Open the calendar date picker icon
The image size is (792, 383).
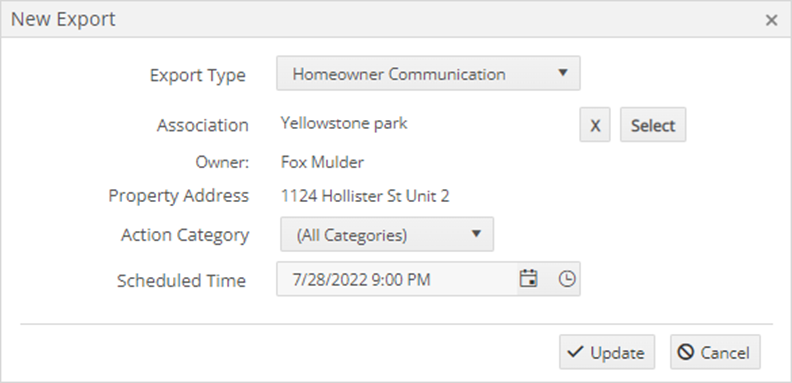pyautogui.click(x=528, y=278)
